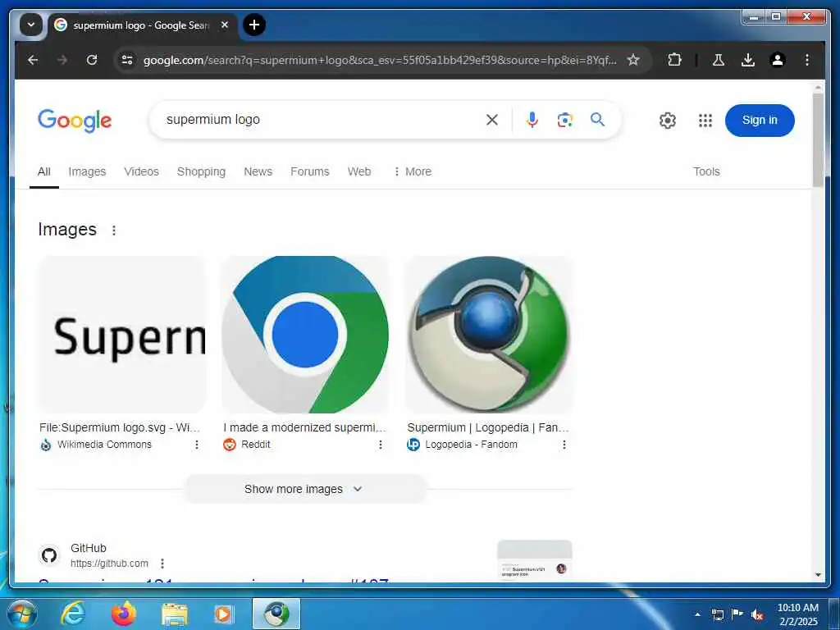Viewport: 840px width, 630px height.
Task: Launch Internet Explorer from taskbar
Action: 73,614
